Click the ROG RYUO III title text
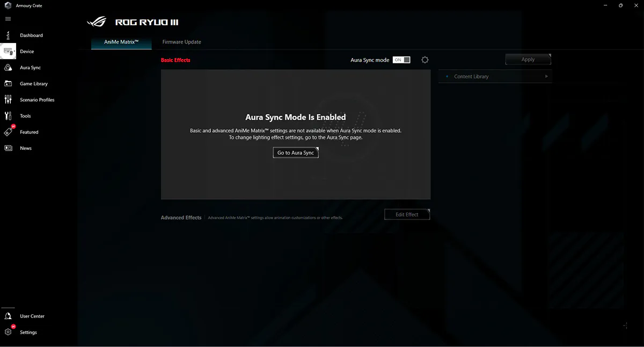Screen dimensions: 644x347 [147, 23]
